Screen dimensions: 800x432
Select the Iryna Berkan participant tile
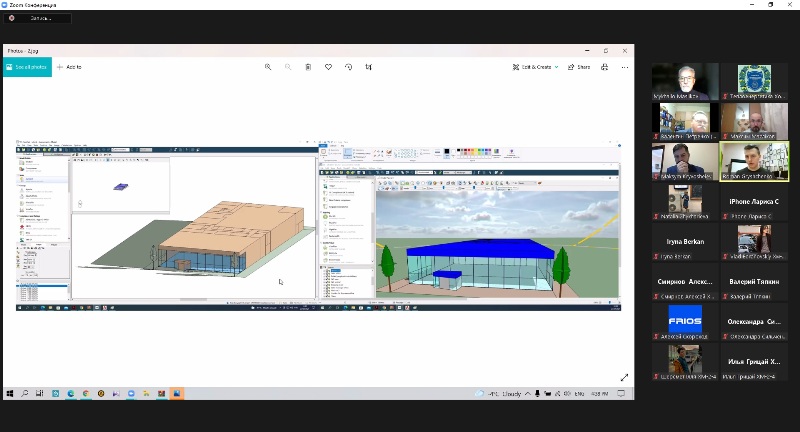click(x=685, y=242)
